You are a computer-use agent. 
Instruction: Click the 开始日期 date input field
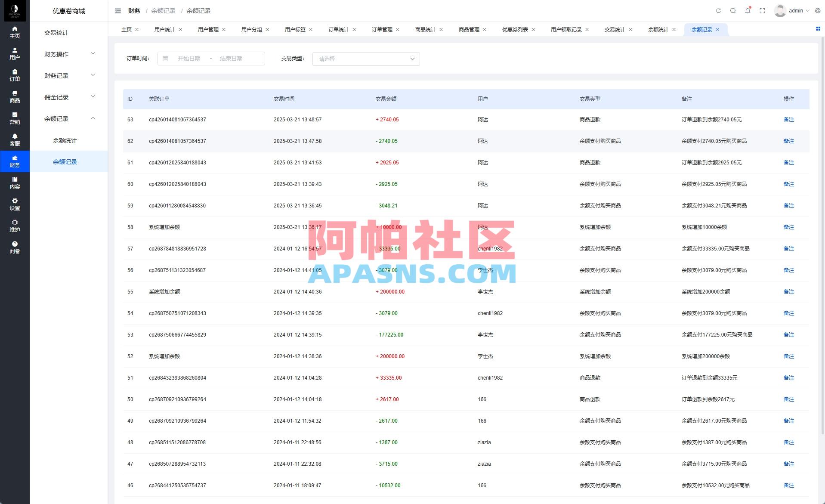click(190, 59)
